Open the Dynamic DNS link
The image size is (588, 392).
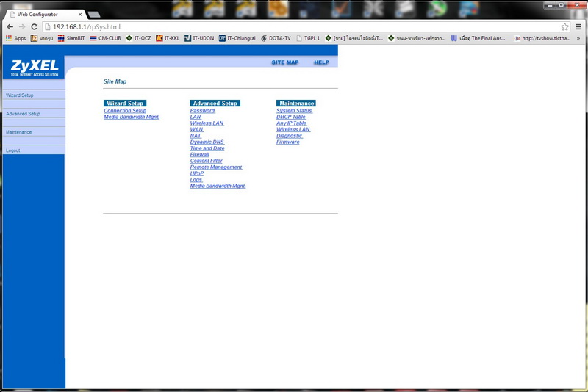[x=207, y=142]
